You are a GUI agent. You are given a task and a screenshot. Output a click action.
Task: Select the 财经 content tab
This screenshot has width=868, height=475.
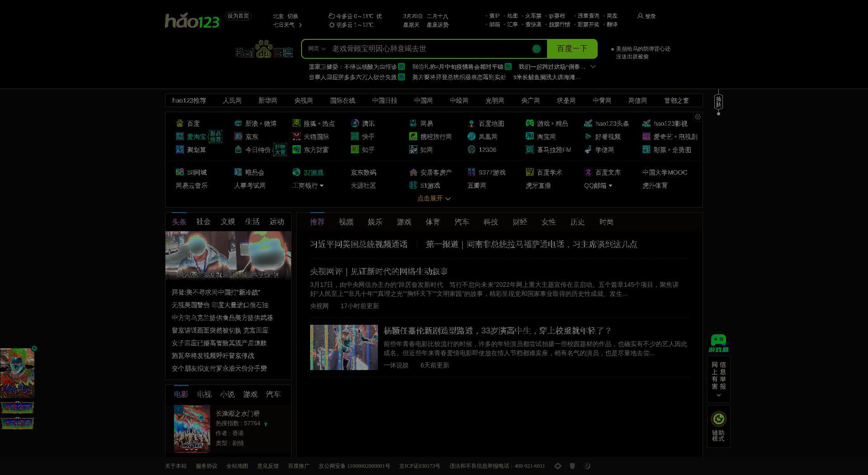tap(519, 222)
